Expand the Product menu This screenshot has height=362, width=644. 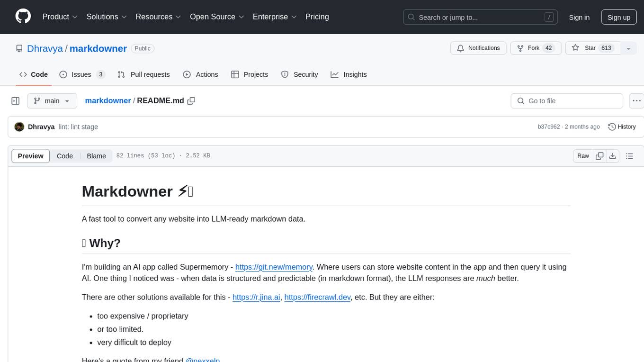[x=60, y=17]
